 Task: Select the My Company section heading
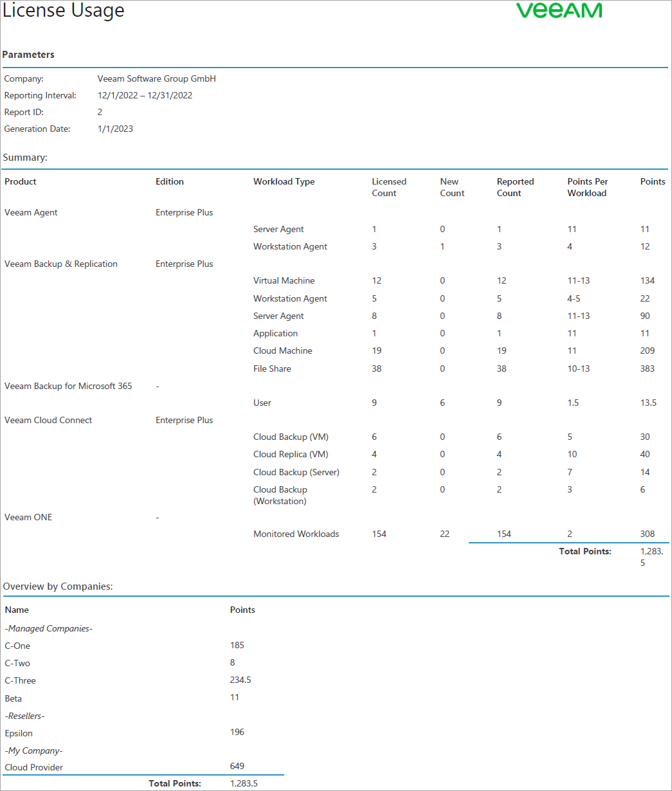(33, 750)
